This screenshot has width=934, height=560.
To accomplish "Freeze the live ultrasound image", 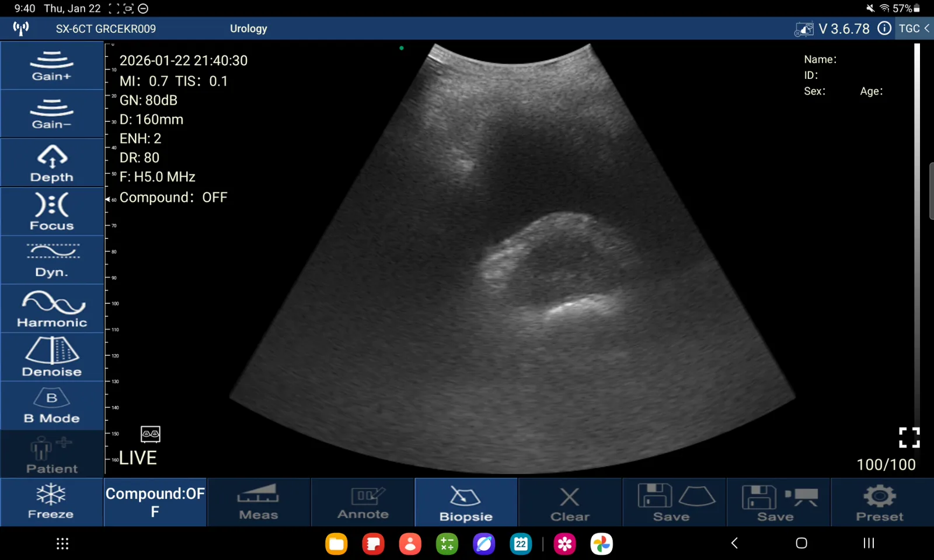I will click(51, 502).
